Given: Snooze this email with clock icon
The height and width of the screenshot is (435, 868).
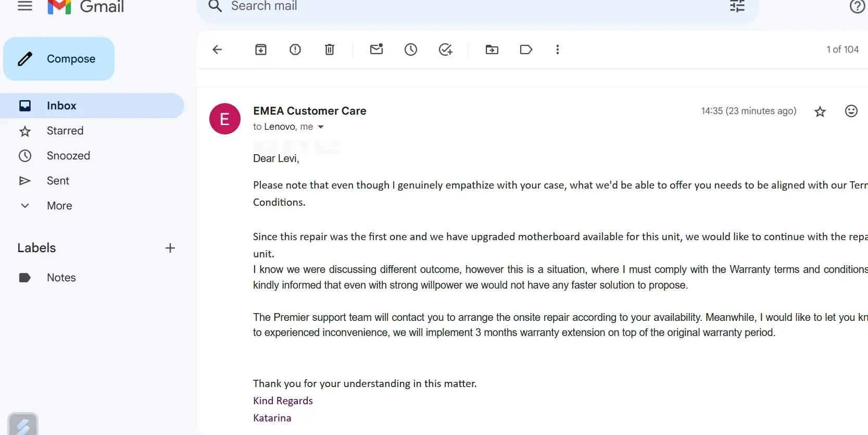Looking at the screenshot, I should click(411, 49).
